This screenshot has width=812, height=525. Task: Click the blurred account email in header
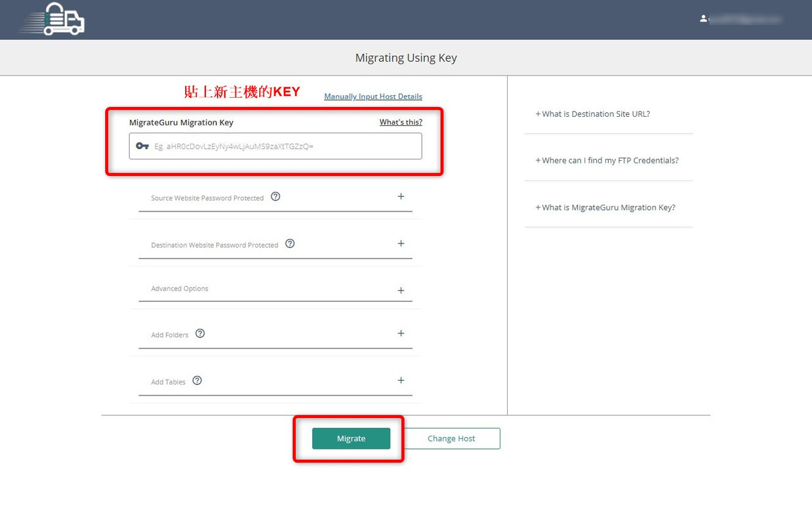745,19
